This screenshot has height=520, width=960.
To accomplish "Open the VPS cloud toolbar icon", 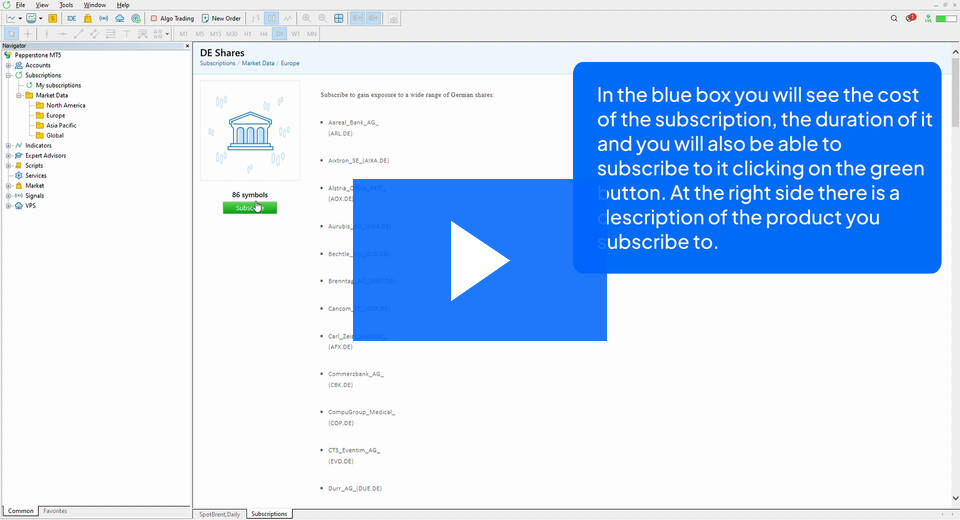I will pyautogui.click(x=120, y=18).
